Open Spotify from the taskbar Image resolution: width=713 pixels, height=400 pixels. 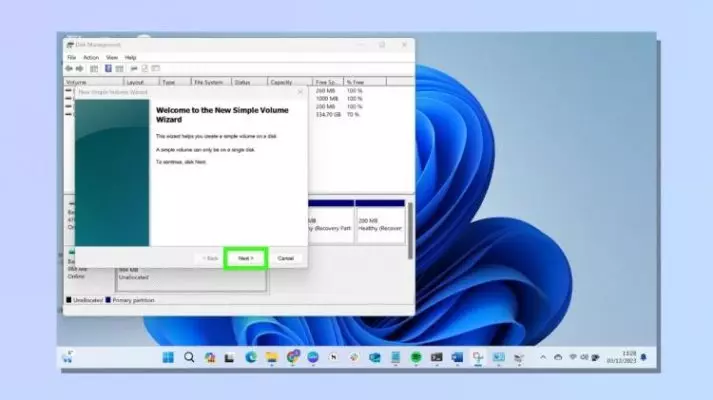416,357
